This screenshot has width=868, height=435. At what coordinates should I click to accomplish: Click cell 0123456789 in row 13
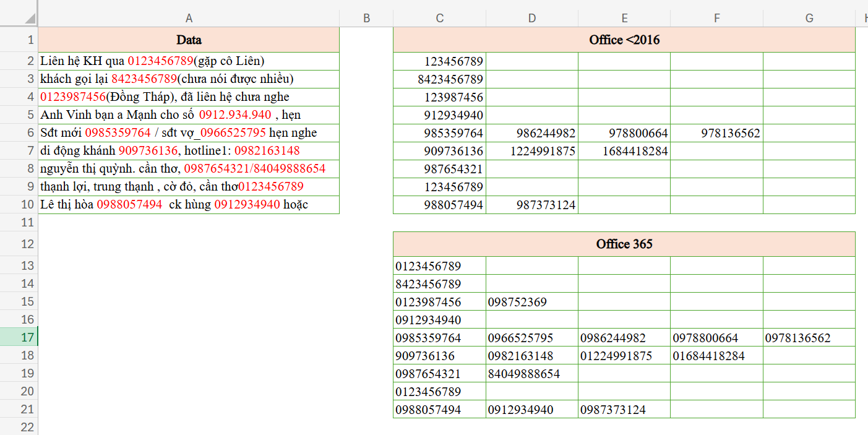coord(440,266)
